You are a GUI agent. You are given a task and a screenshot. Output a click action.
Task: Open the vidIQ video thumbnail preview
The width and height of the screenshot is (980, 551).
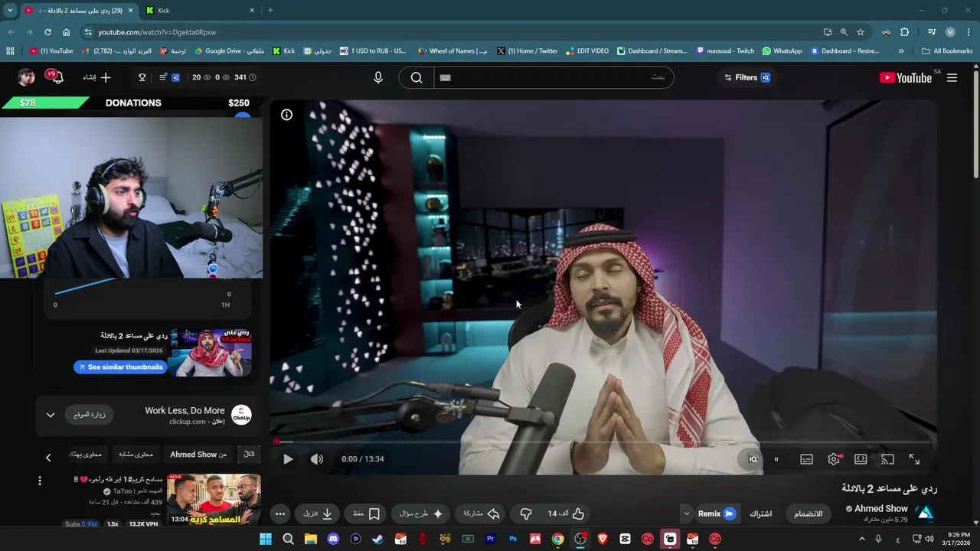click(x=211, y=353)
